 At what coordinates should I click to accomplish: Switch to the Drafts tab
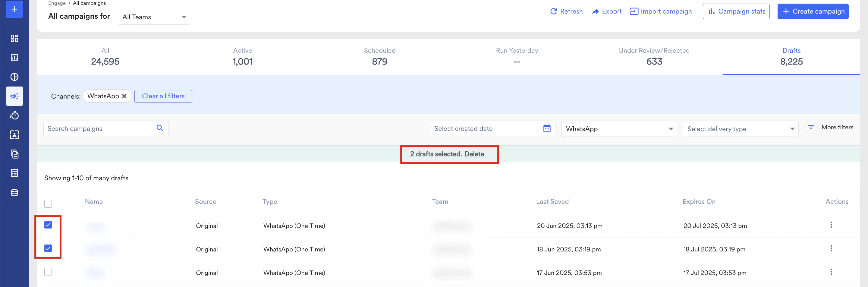tap(791, 57)
